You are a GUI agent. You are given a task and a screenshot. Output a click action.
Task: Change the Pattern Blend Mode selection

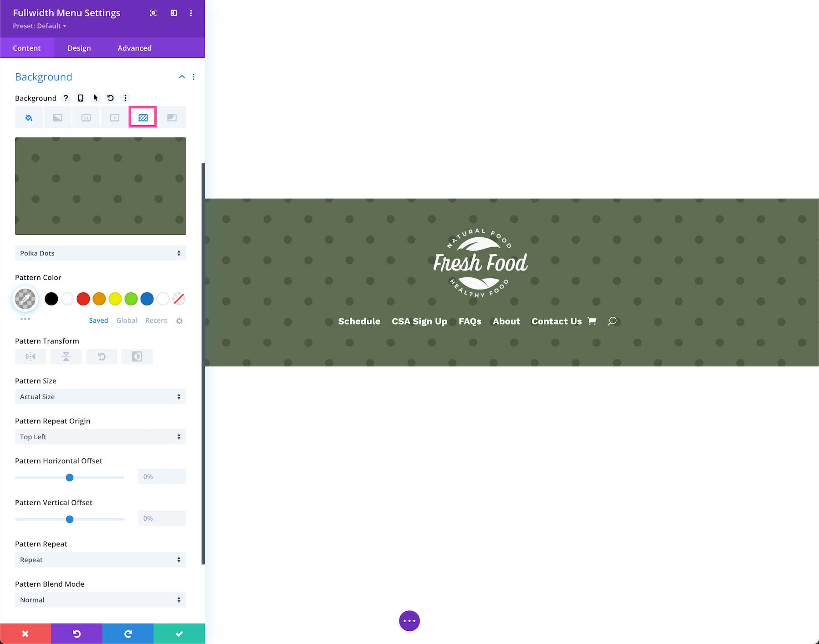pos(100,599)
